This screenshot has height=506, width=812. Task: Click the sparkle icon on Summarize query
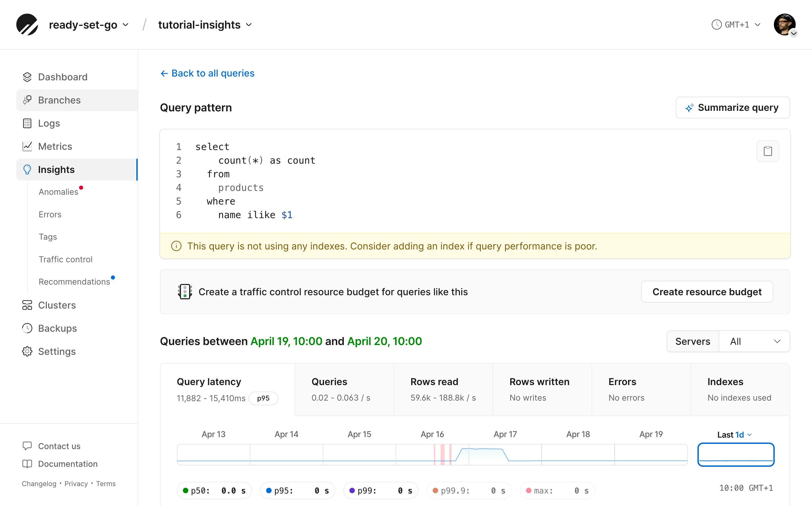[689, 108]
